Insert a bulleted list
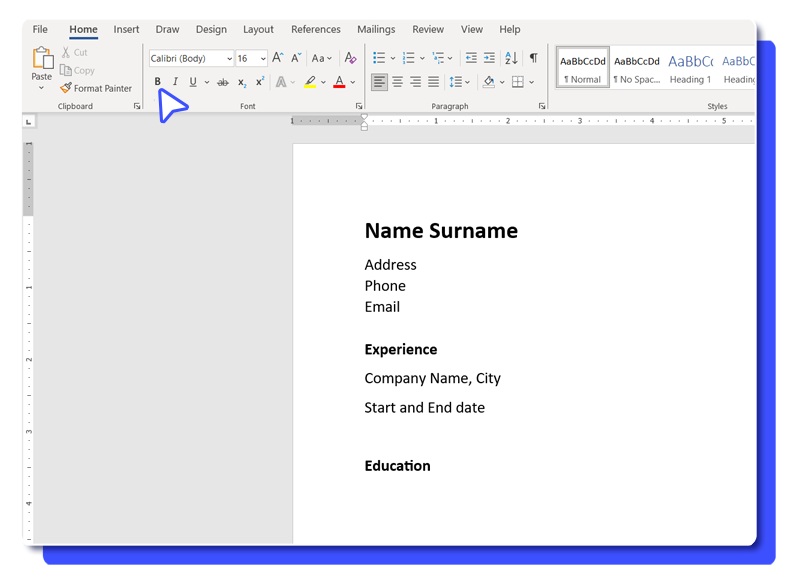The height and width of the screenshot is (586, 800). [379, 58]
